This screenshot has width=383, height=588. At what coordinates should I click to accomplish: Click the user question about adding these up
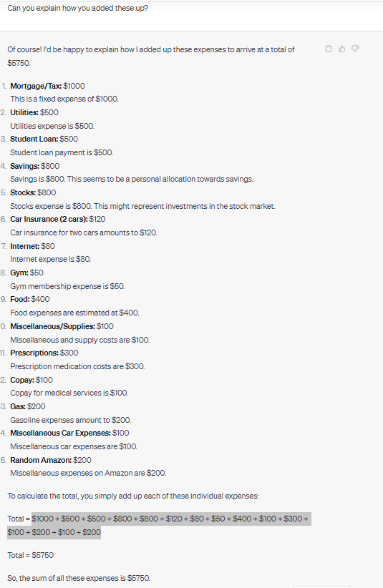77,8
